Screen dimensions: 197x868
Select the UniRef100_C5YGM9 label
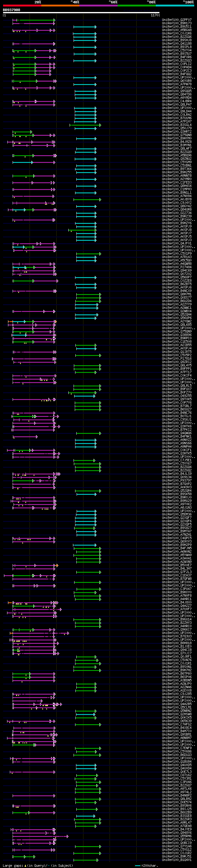(177, 162)
